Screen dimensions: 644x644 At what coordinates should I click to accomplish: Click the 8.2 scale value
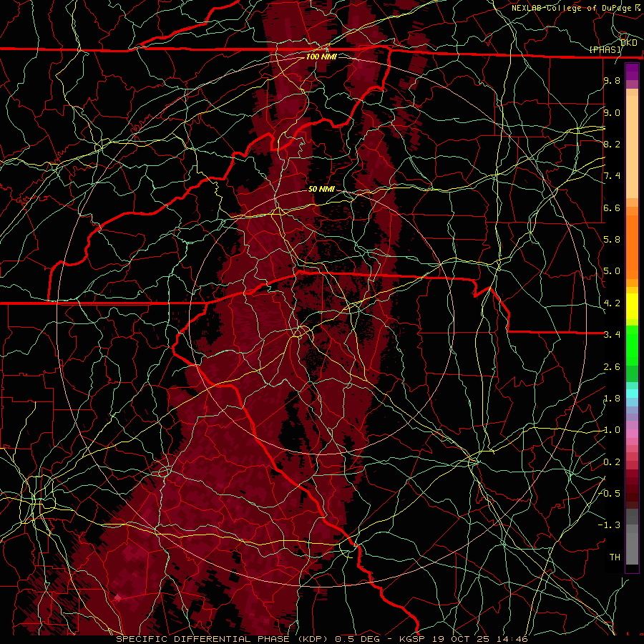coord(612,144)
